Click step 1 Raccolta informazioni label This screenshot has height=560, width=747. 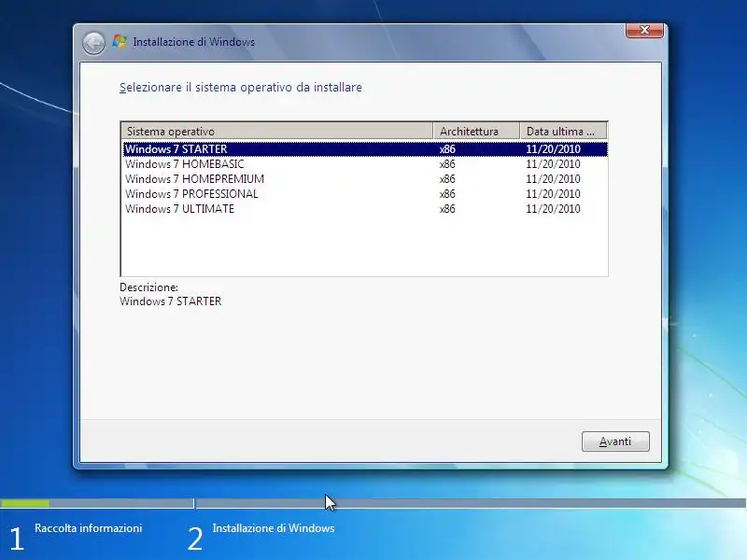88,528
